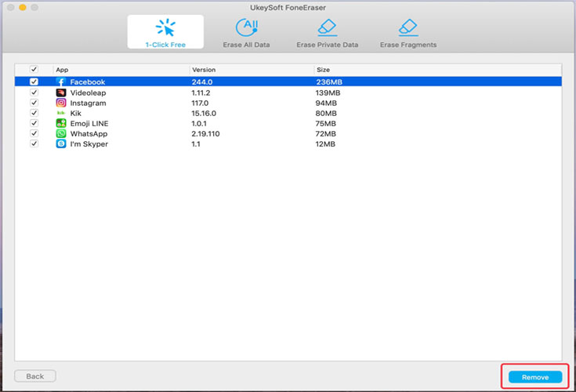576x392 pixels.
Task: Click the 236MB size cell
Action: pyautogui.click(x=329, y=82)
